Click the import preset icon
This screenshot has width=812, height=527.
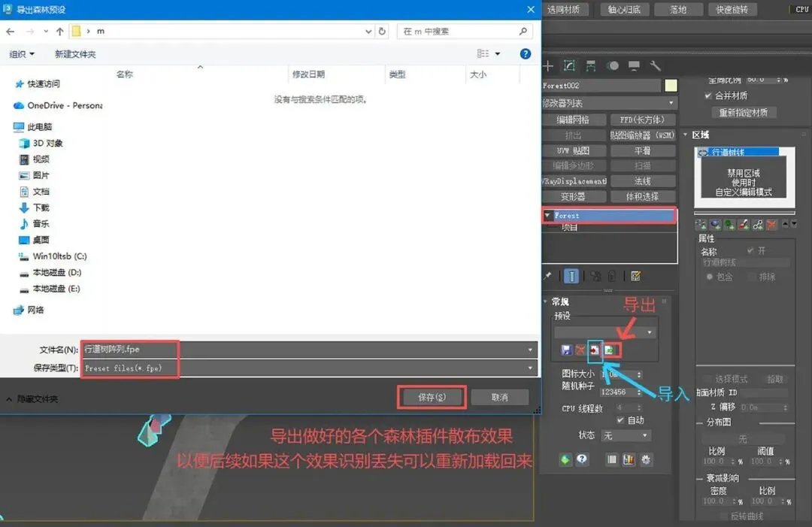click(595, 350)
